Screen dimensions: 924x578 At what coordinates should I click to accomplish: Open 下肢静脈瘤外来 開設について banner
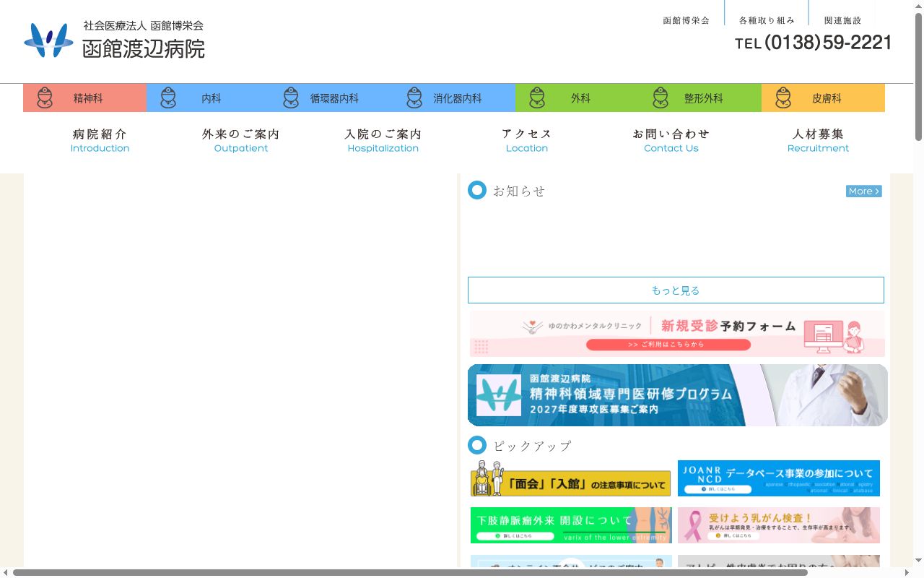click(570, 525)
